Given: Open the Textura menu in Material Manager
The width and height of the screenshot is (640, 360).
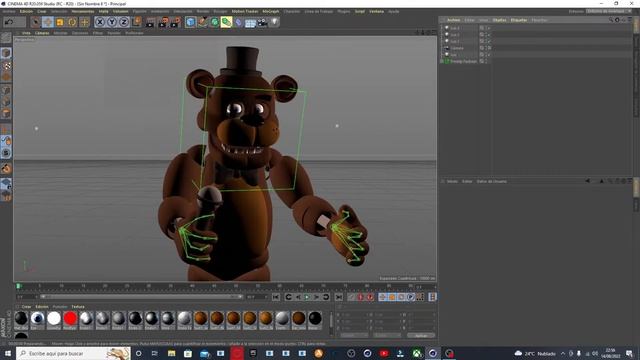Looking at the screenshot, I should point(78,307).
